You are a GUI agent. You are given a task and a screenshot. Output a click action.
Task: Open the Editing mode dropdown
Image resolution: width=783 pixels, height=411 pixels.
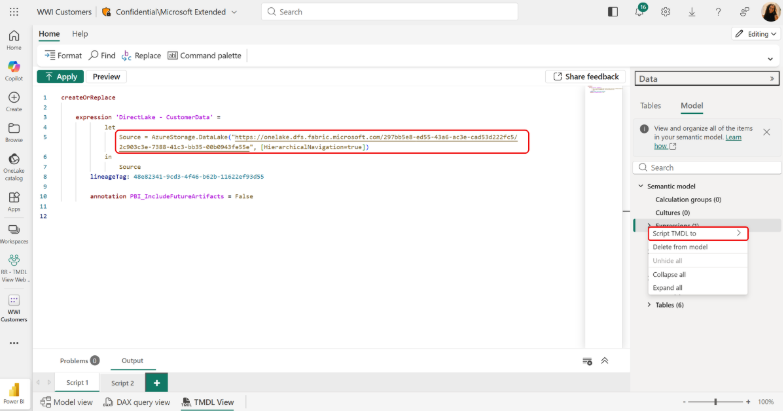click(756, 34)
